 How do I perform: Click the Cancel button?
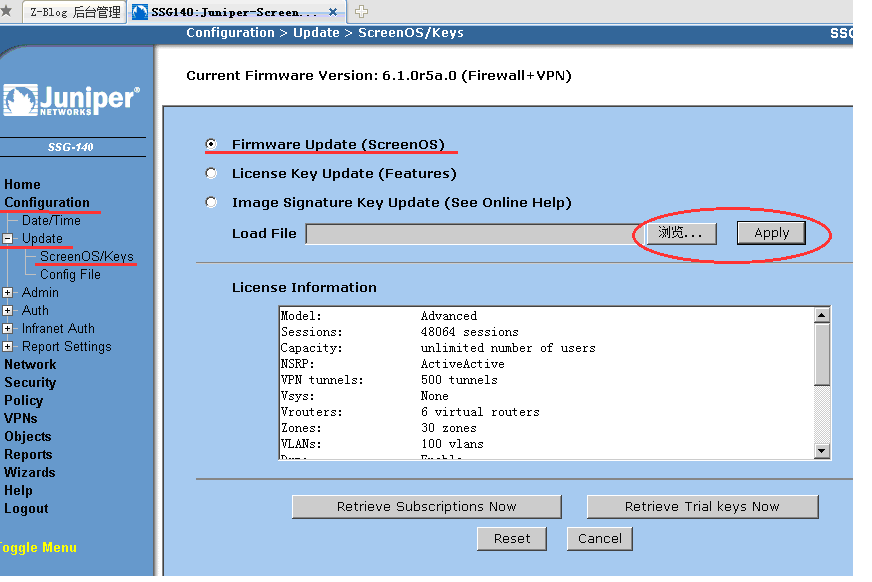(600, 539)
